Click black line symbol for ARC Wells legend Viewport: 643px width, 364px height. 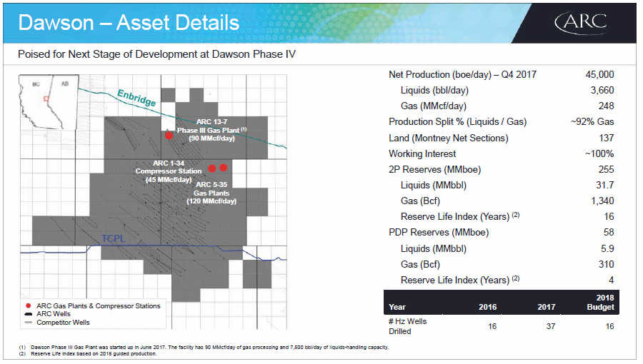click(29, 314)
